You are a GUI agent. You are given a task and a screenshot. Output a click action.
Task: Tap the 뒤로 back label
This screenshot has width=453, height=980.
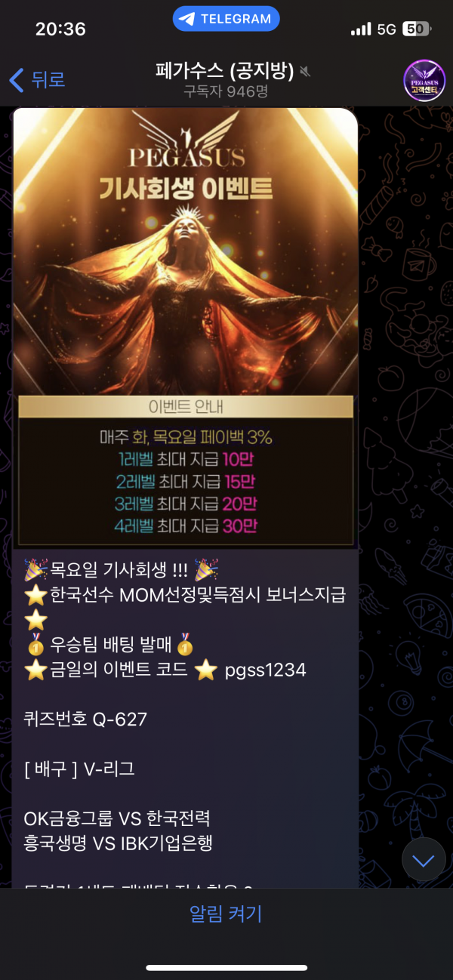(x=48, y=79)
